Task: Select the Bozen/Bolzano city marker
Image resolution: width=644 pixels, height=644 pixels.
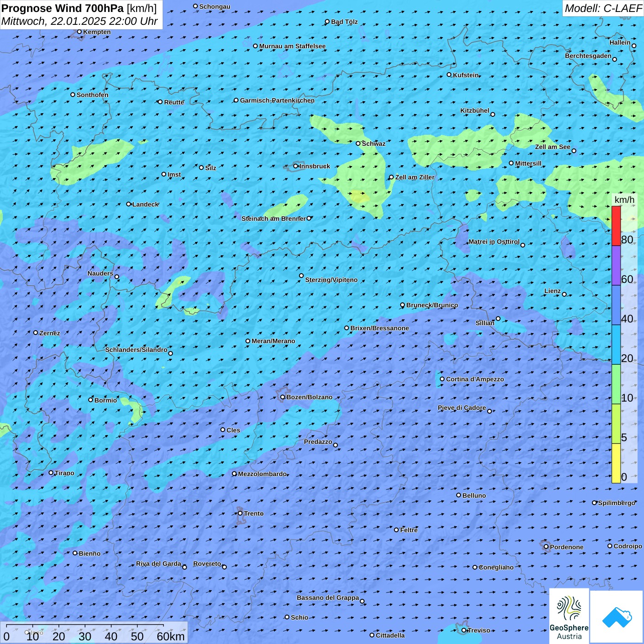Action: point(283,397)
